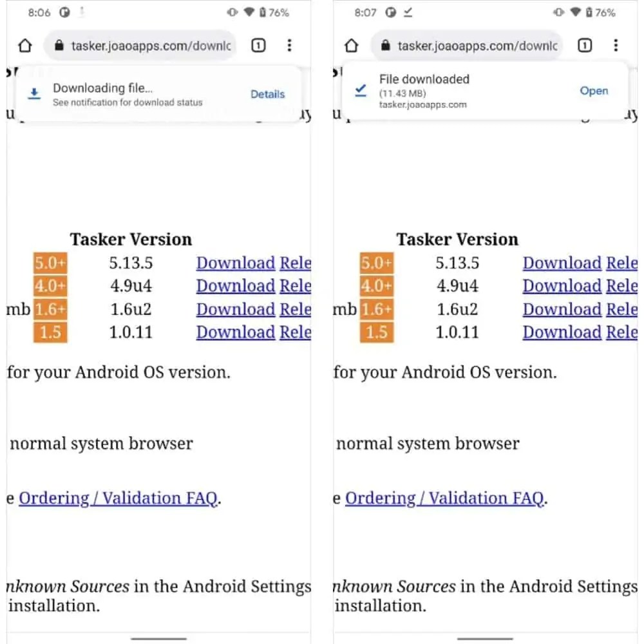The width and height of the screenshot is (644, 644).
Task: Tap the home icon in Chrome toolbar
Action: pyautogui.click(x=24, y=45)
